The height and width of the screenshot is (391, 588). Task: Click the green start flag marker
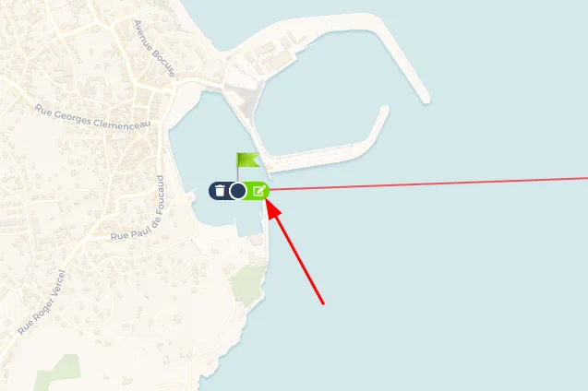248,160
